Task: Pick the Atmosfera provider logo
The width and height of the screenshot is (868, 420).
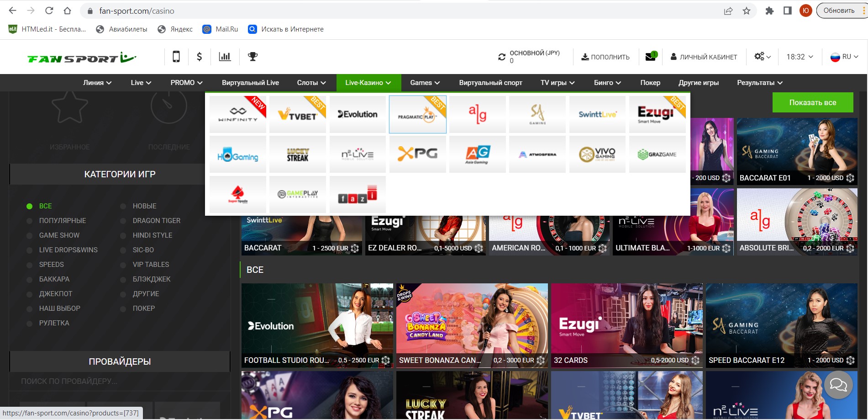Action: click(x=537, y=154)
